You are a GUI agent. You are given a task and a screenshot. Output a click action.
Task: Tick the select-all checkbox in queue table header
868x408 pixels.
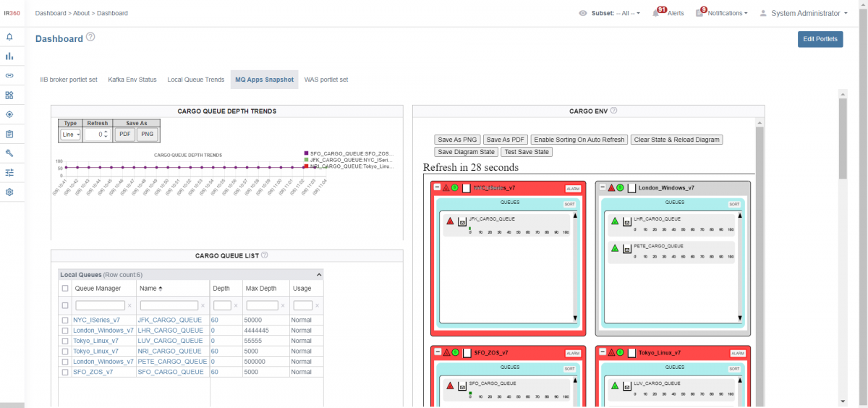[65, 289]
